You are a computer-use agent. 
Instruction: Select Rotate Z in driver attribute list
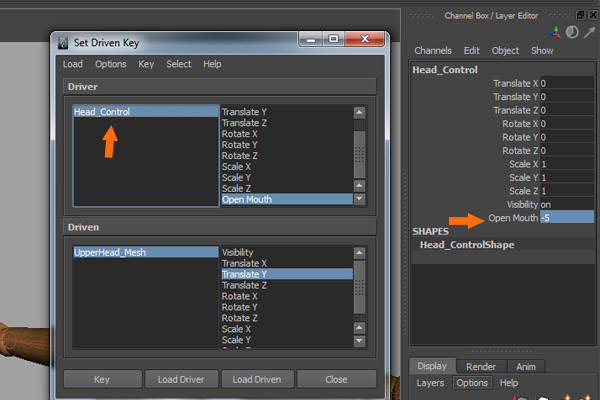pyautogui.click(x=287, y=156)
